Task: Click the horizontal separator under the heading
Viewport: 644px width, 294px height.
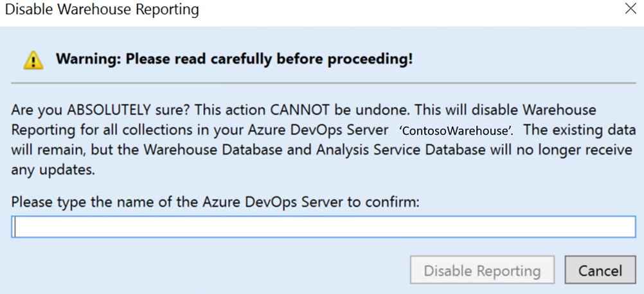Action: tap(323, 83)
